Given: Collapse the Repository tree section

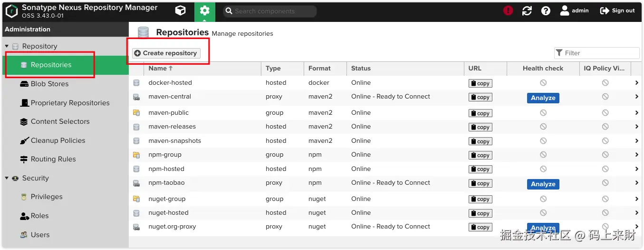Looking at the screenshot, I should [x=7, y=46].
